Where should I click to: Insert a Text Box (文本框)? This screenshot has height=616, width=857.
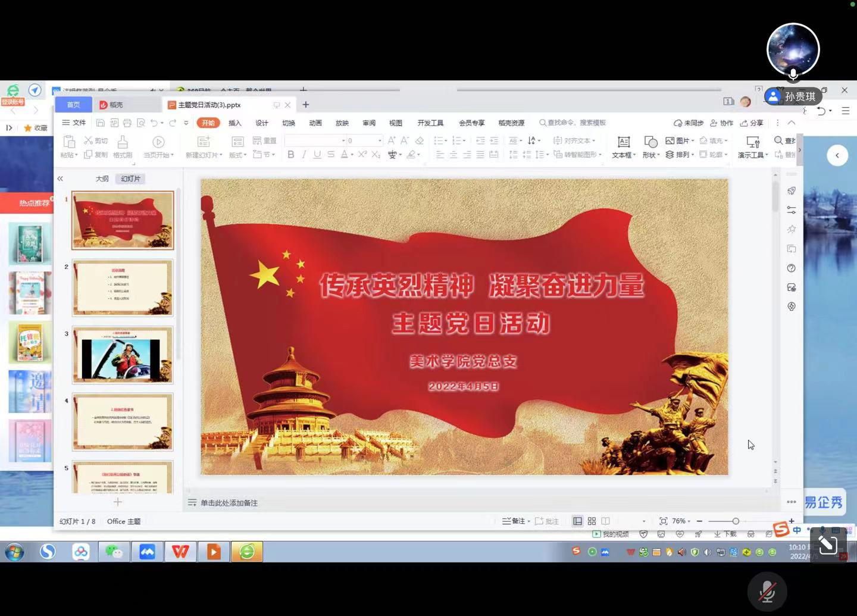tap(624, 146)
